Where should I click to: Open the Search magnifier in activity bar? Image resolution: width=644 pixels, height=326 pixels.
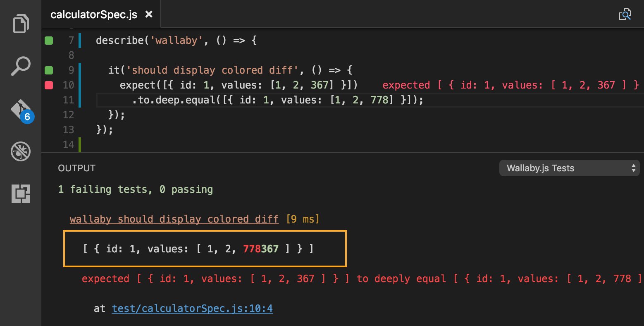(x=21, y=66)
